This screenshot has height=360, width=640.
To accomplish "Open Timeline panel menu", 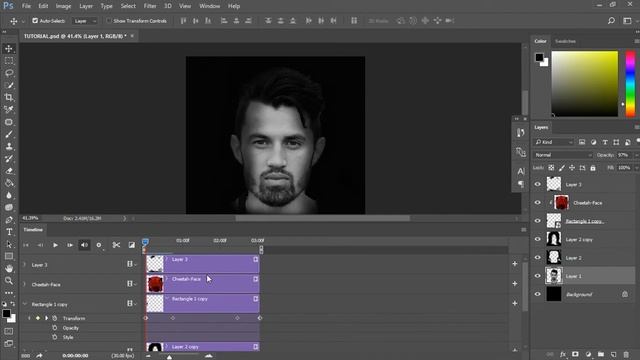I will (x=524, y=230).
